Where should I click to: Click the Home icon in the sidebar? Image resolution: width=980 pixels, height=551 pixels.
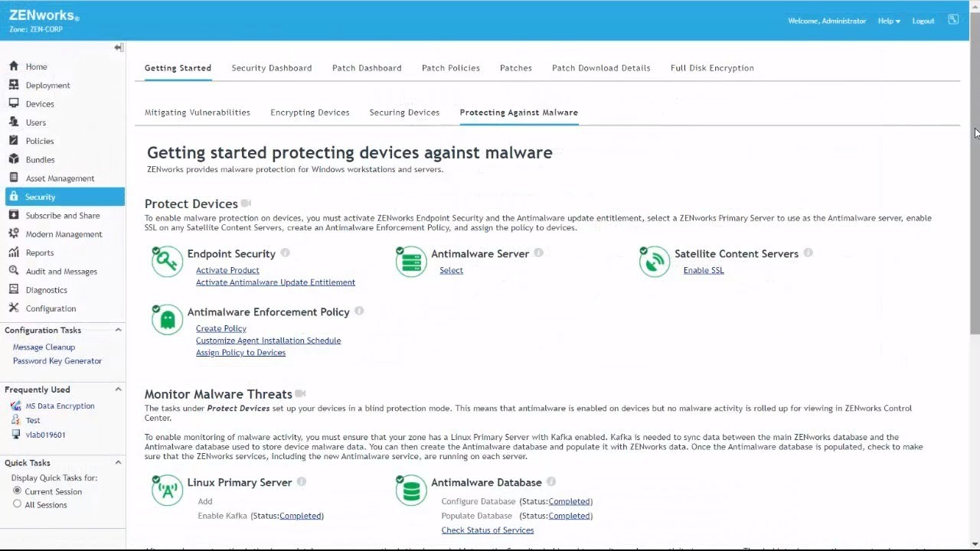click(x=14, y=67)
